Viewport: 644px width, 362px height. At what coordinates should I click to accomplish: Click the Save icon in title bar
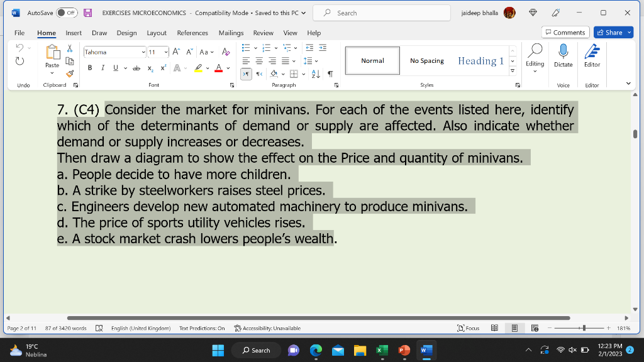coord(89,13)
